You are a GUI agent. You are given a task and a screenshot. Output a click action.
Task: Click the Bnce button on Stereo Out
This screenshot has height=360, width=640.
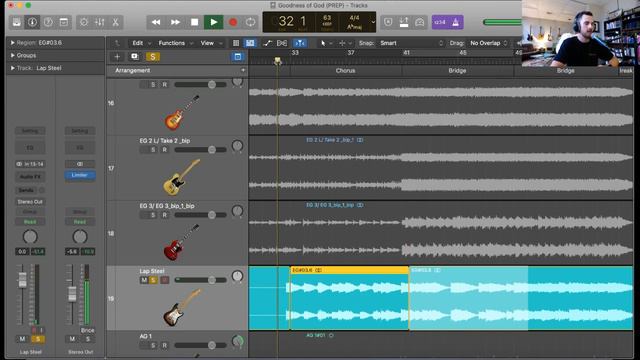(x=87, y=330)
